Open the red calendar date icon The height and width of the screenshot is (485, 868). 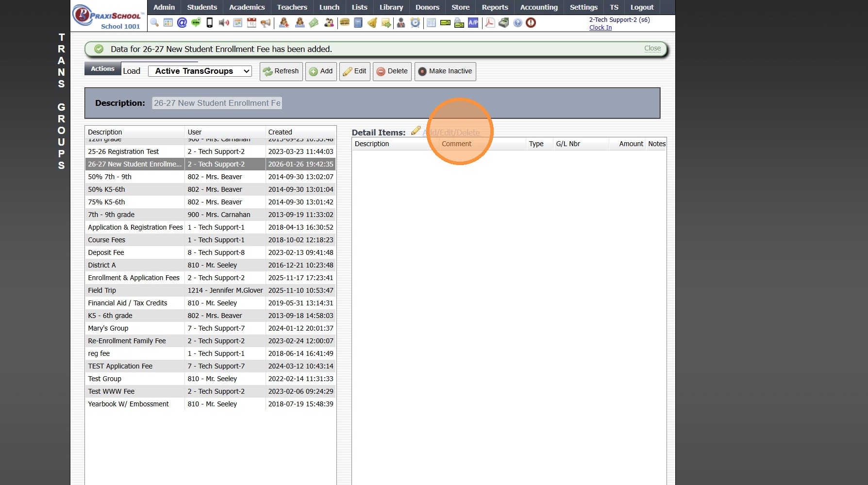[251, 23]
